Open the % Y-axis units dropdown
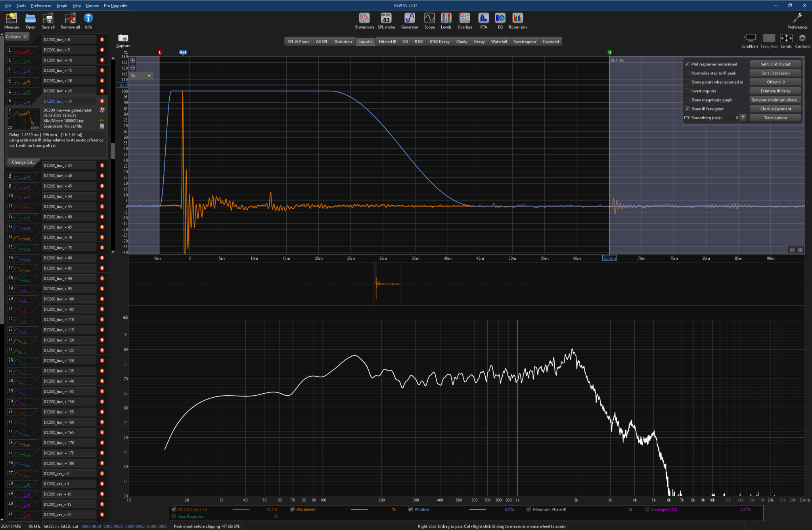This screenshot has height=530, width=812. [141, 76]
